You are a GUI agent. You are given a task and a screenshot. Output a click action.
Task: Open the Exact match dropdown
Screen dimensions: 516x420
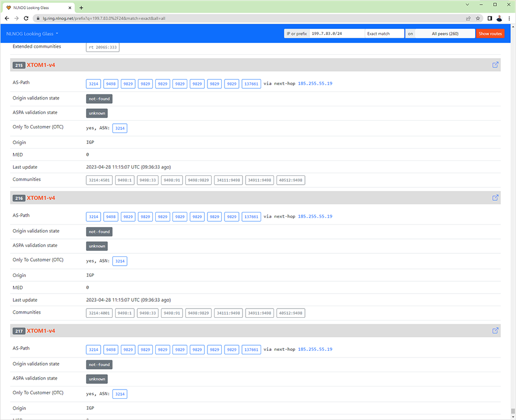click(x=384, y=34)
